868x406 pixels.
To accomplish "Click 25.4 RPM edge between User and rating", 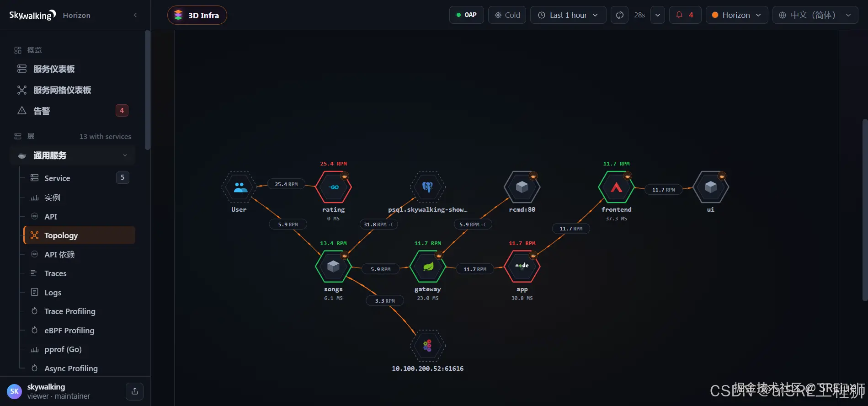I will [286, 184].
